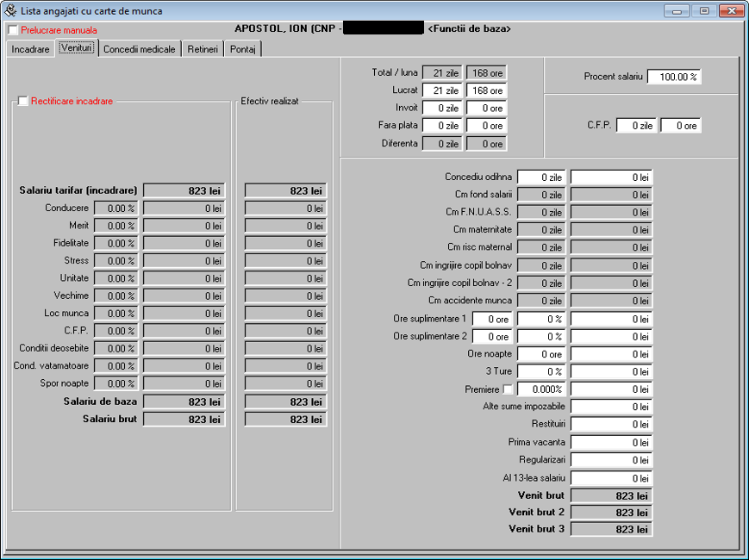Click the Al 13-lea salariu amount field
This screenshot has height=560, width=749.
click(611, 478)
